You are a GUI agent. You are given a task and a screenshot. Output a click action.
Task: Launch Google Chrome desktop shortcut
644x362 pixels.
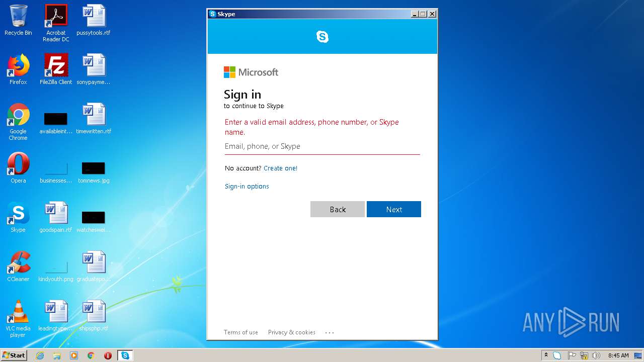18,122
